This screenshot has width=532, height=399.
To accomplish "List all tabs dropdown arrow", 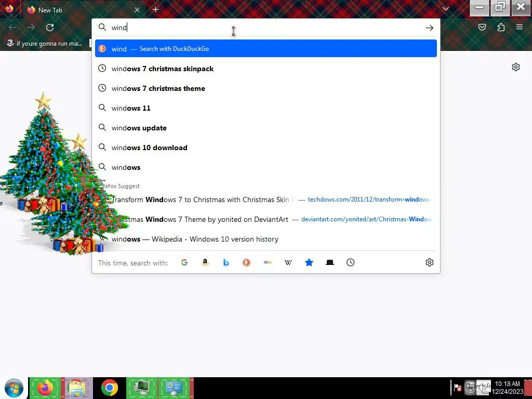I will (445, 9).
